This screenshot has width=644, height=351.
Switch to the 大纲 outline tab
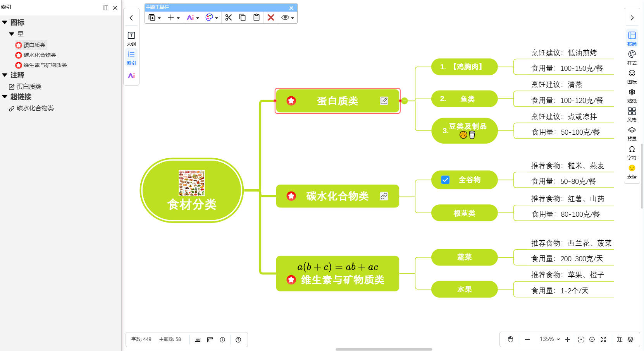[x=131, y=39]
